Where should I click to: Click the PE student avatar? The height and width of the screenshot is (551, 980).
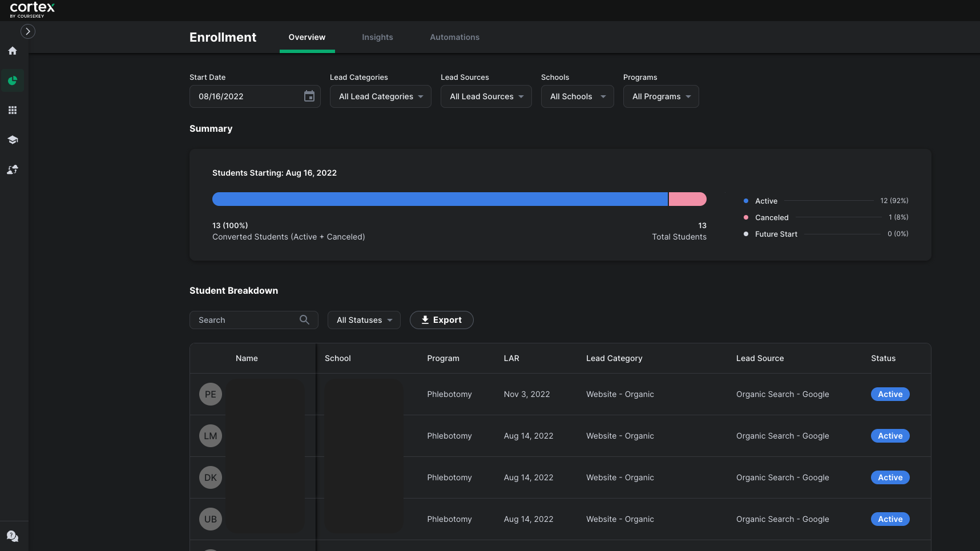pos(211,394)
